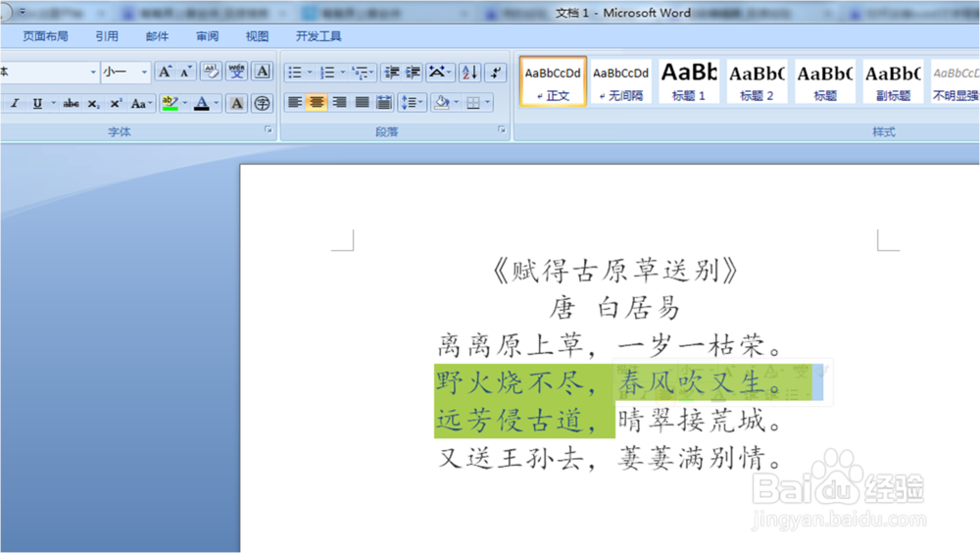
Task: Toggle italic formatting
Action: tap(15, 103)
